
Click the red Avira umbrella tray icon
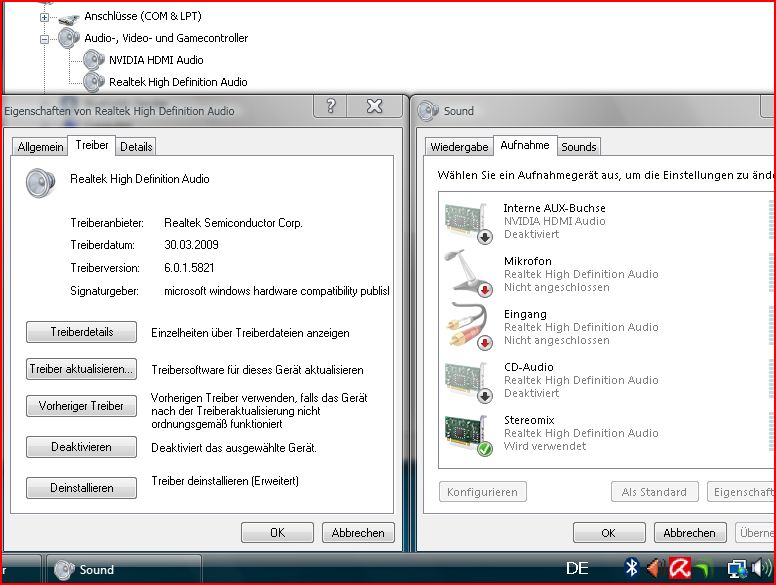click(679, 568)
